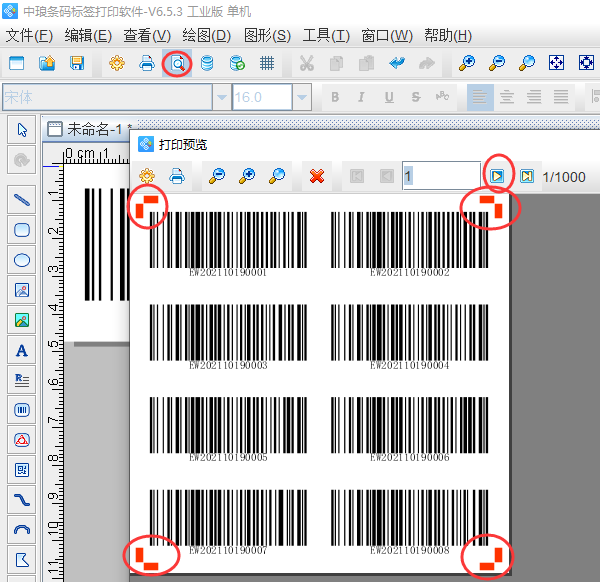Click the paste icon in main toolbar
The height and width of the screenshot is (582, 600).
click(x=366, y=63)
